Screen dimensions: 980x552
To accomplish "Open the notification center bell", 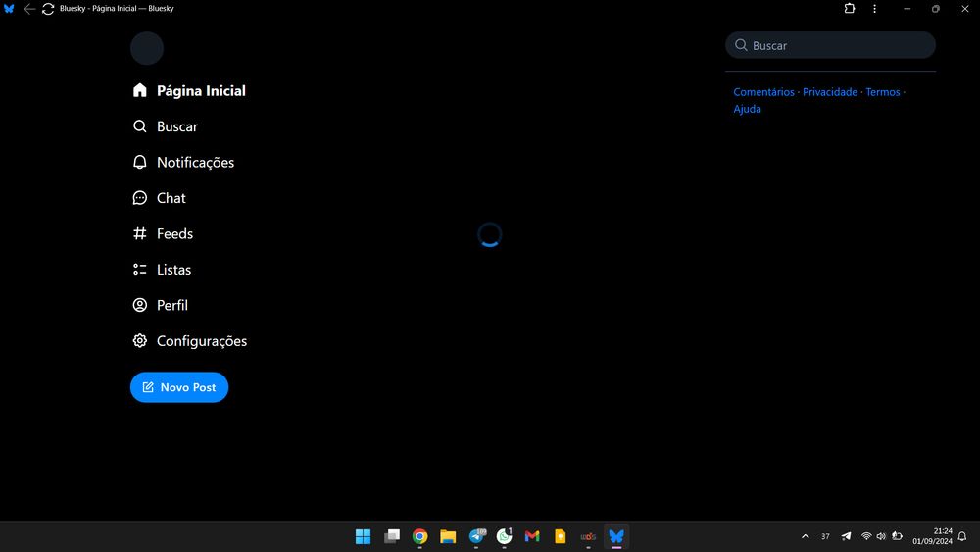I will pyautogui.click(x=962, y=536).
